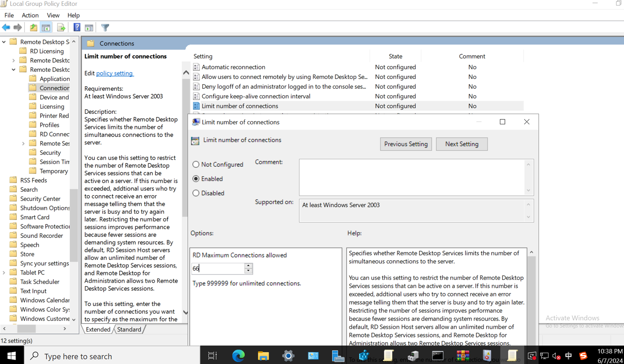Open the Action menu
This screenshot has height=364, width=624.
[x=30, y=15]
